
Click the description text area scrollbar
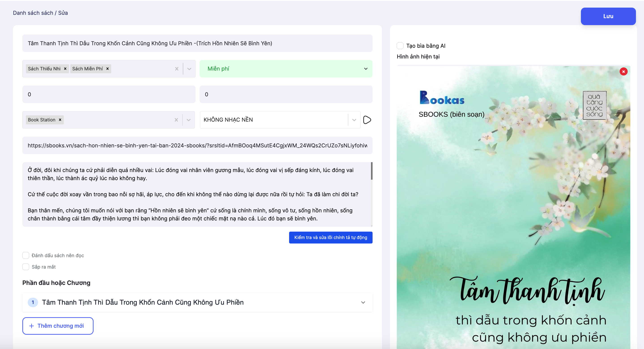point(371,171)
